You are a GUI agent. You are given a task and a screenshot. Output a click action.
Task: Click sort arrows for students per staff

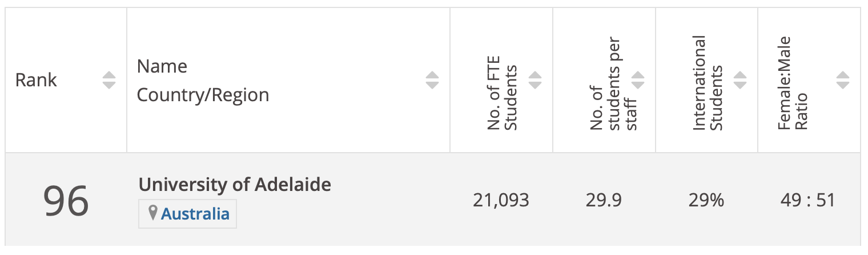(x=638, y=80)
